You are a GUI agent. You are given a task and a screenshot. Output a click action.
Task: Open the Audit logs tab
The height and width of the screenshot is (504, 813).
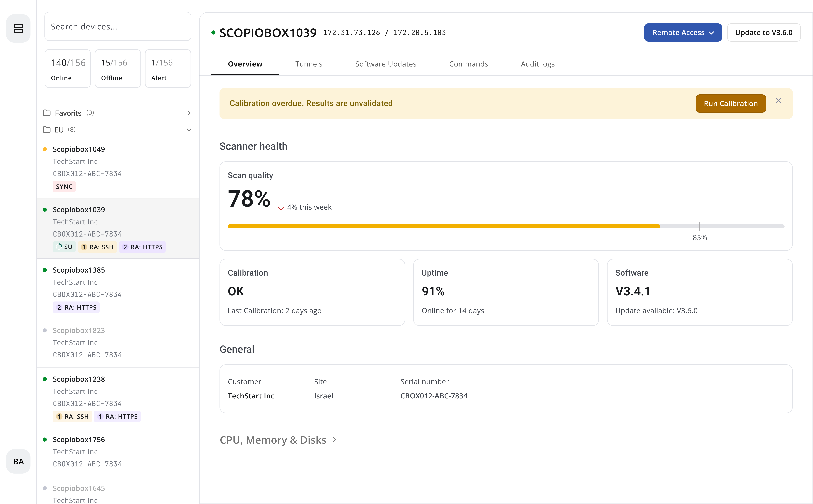click(537, 64)
